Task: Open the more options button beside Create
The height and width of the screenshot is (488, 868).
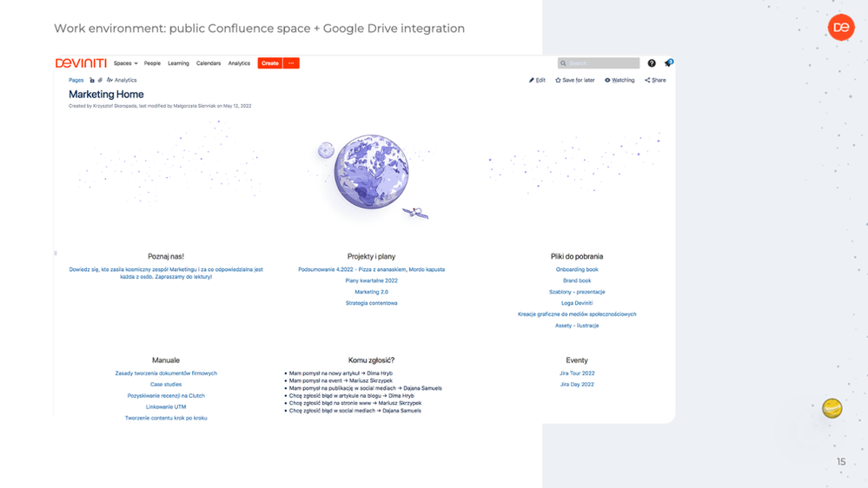Action: click(291, 63)
